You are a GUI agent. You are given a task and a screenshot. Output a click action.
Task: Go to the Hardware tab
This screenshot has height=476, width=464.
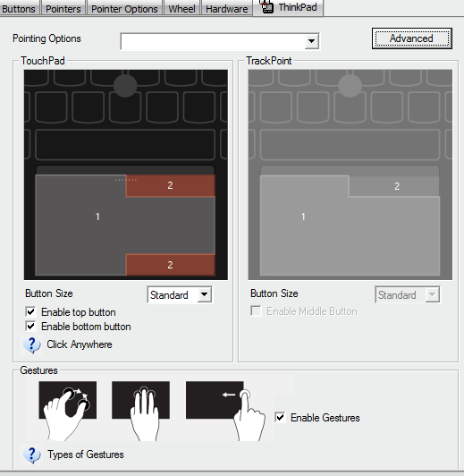[226, 9]
